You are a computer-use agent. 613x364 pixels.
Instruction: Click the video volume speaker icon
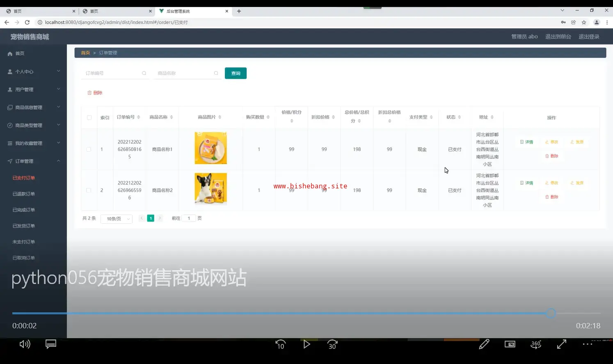pyautogui.click(x=25, y=344)
